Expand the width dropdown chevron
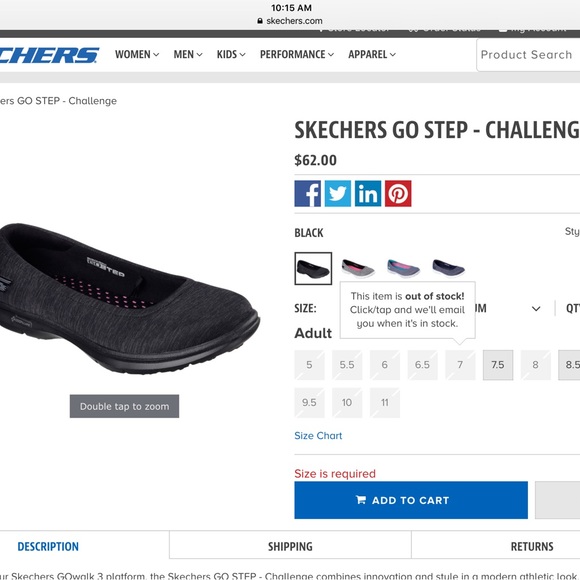Image resolution: width=580 pixels, height=580 pixels. point(536,308)
